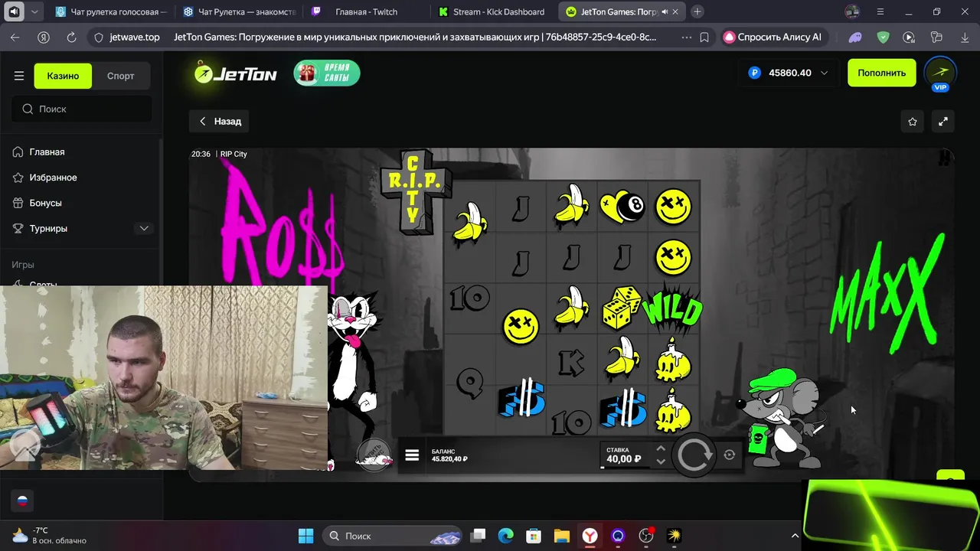Expand tab list dropdown arrow
This screenshot has height=551, width=980.
(x=34, y=11)
